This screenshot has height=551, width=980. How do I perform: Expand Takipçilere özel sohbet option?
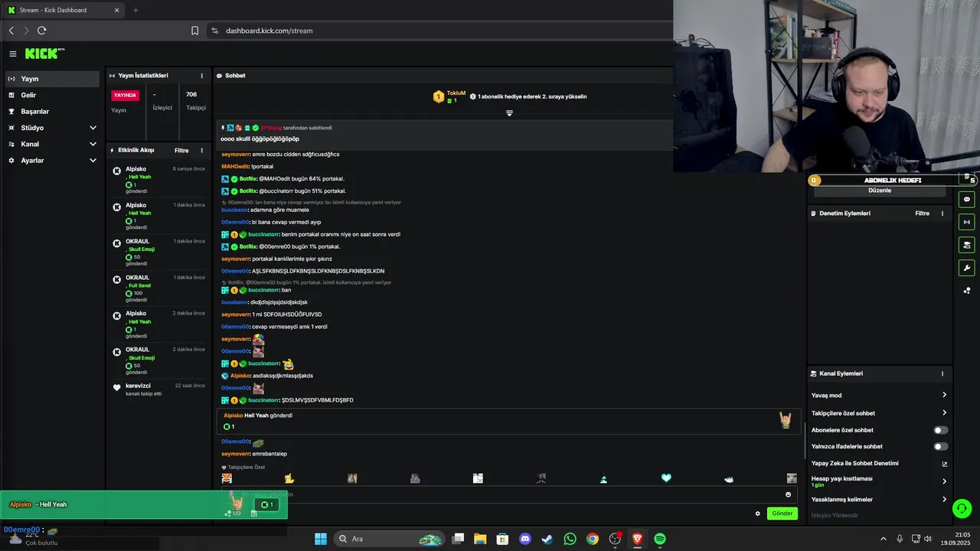coord(879,413)
